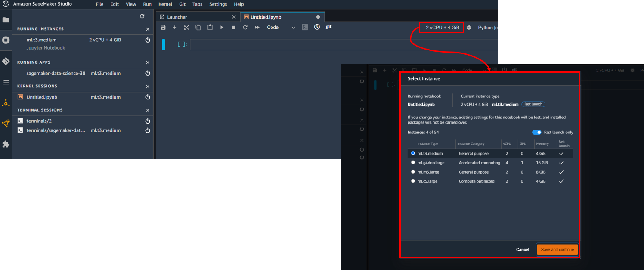Click the Compute optimized category cell
The width and height of the screenshot is (644, 270).
tap(477, 181)
